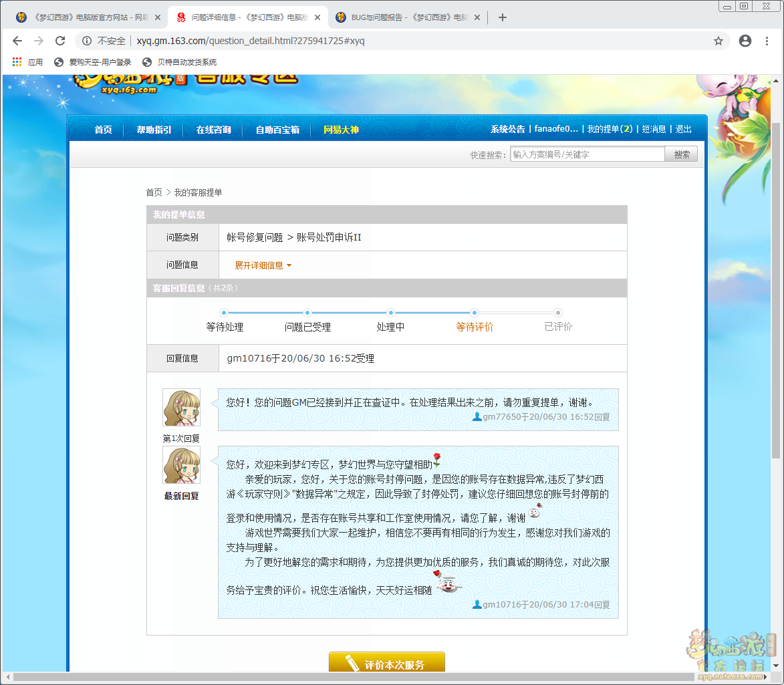
Task: Open the 应用 apps grid shortcut
Action: click(27, 62)
